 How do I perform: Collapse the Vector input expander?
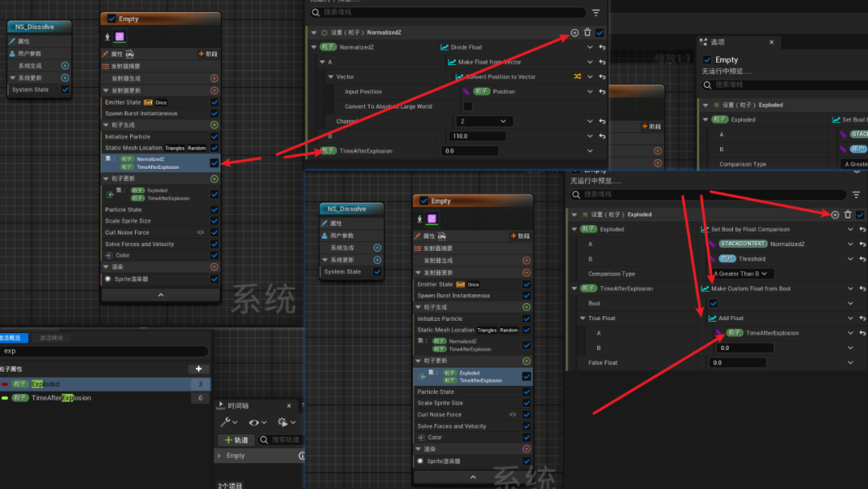coord(330,77)
